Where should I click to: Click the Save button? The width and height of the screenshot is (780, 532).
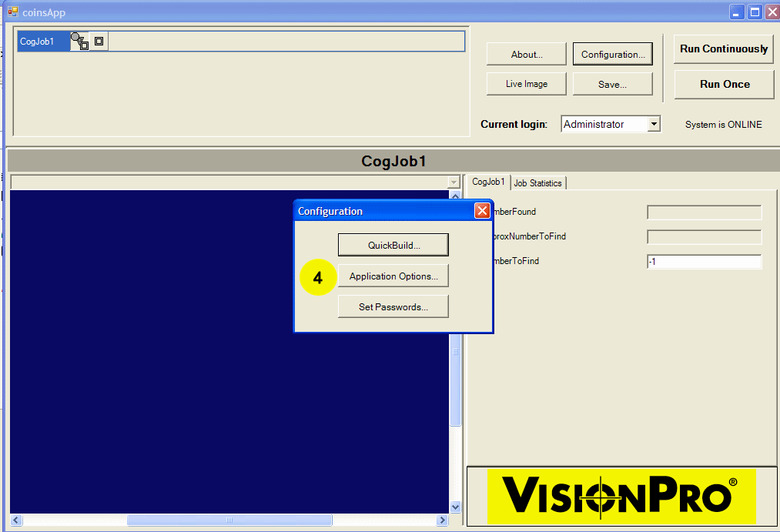[612, 85]
